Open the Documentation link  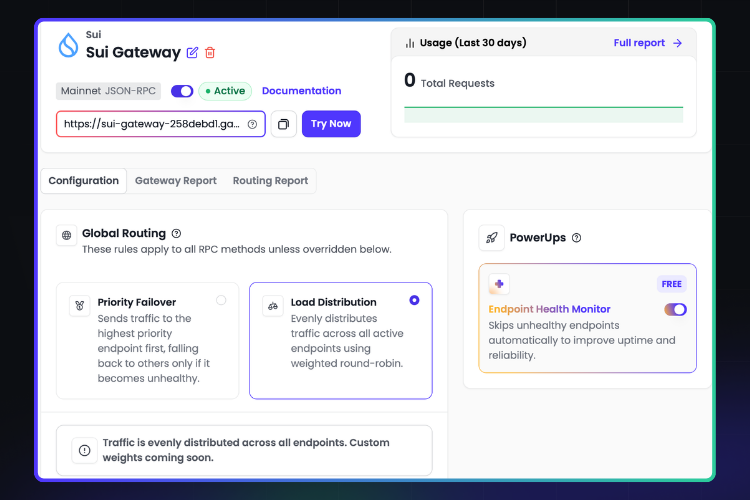(301, 91)
